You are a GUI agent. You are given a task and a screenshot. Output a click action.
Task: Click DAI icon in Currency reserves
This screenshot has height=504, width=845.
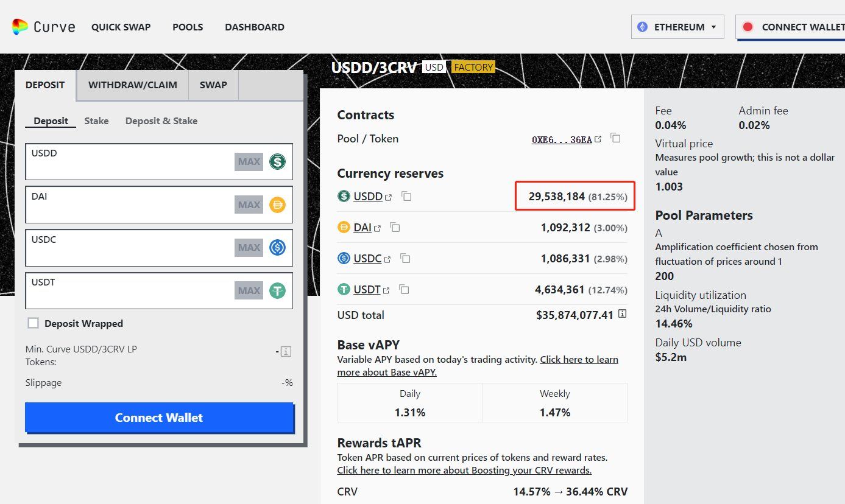[344, 228]
